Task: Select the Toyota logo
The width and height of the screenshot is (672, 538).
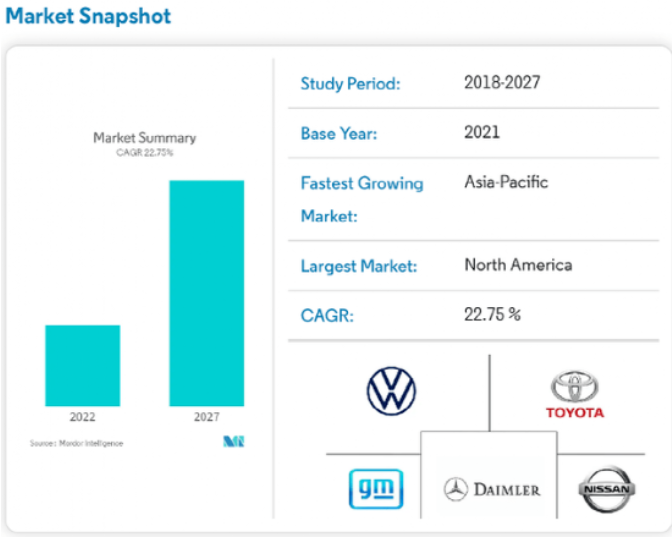Action: [574, 396]
